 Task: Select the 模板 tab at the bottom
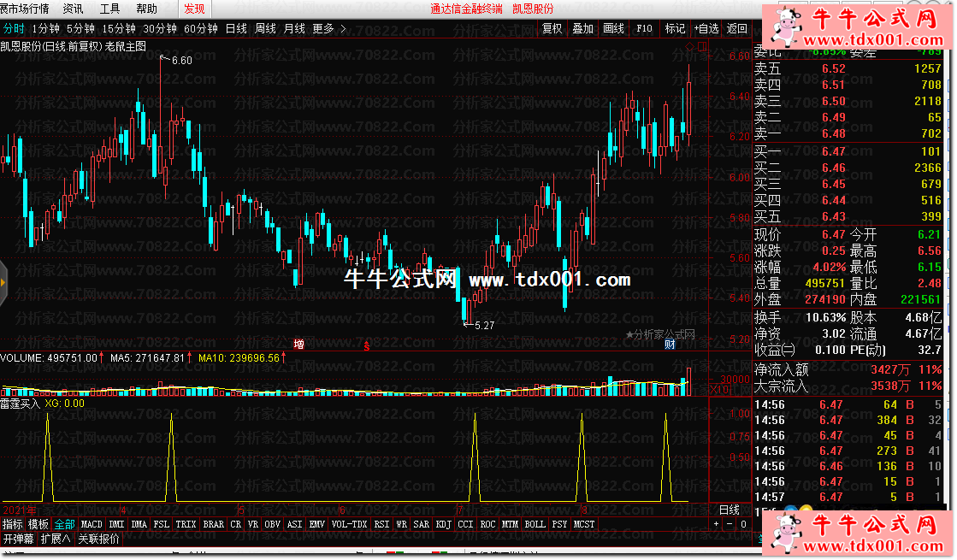tap(38, 524)
